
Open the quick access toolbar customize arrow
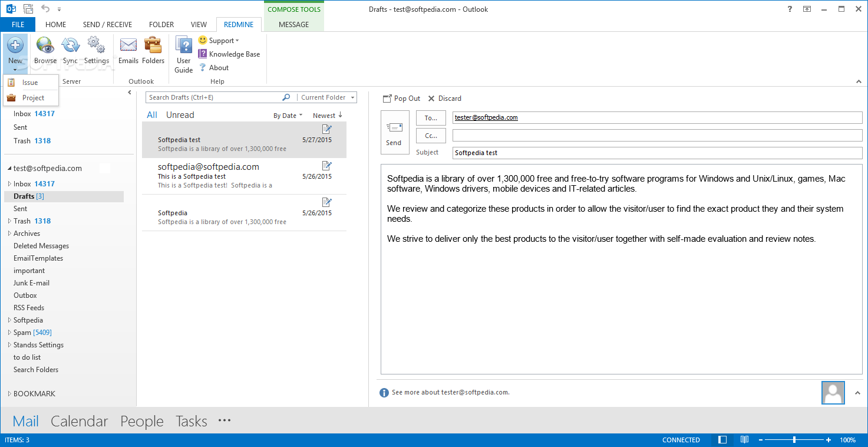tap(60, 9)
